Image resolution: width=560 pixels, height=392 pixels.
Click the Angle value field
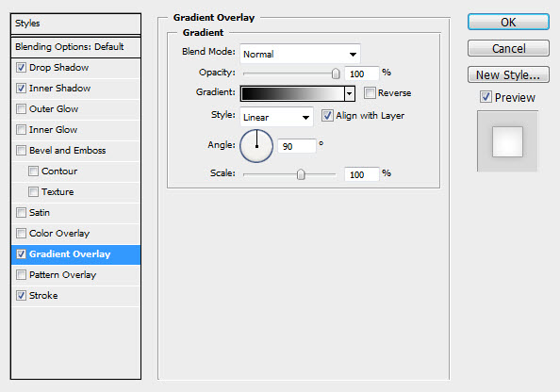pyautogui.click(x=297, y=146)
